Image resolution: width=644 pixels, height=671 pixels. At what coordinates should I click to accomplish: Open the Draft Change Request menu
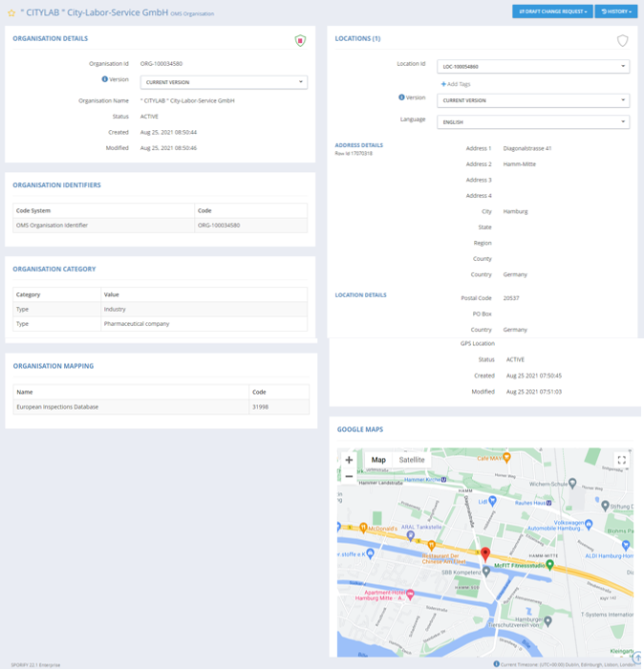551,11
